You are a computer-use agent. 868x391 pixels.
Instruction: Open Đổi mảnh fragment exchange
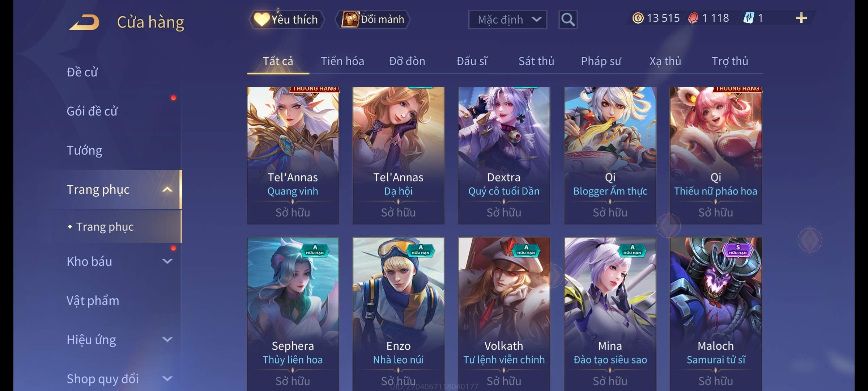pyautogui.click(x=373, y=20)
